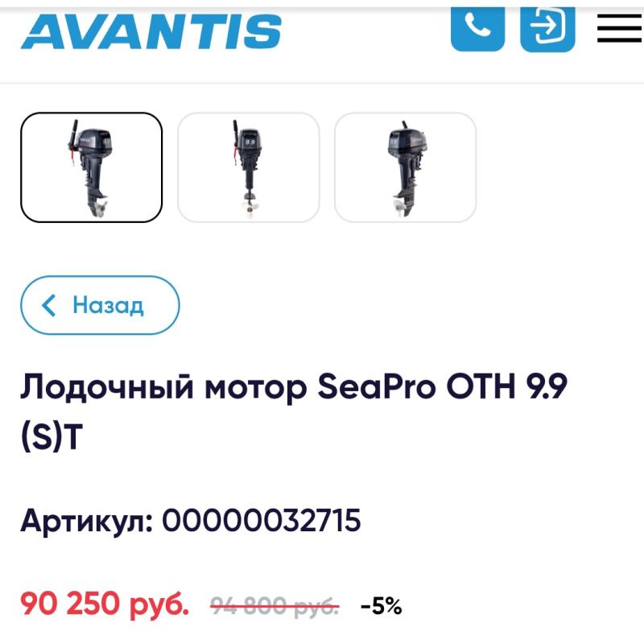
Task: Click the propeller in the first thumbnail
Action: tap(100, 208)
